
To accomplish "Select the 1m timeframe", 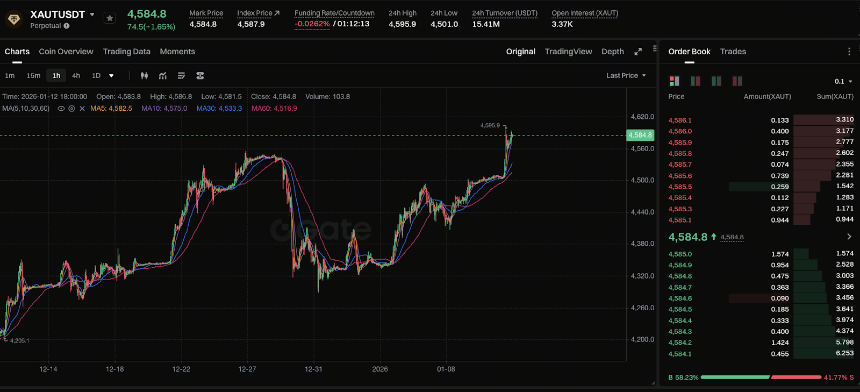I will click(9, 76).
